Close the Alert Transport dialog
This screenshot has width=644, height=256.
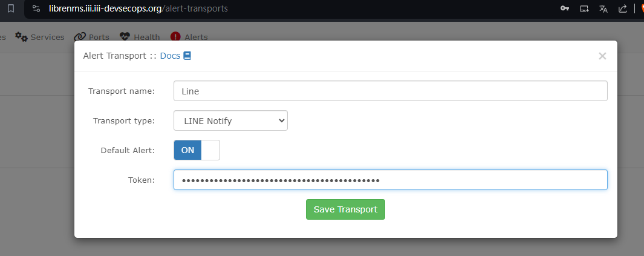602,56
